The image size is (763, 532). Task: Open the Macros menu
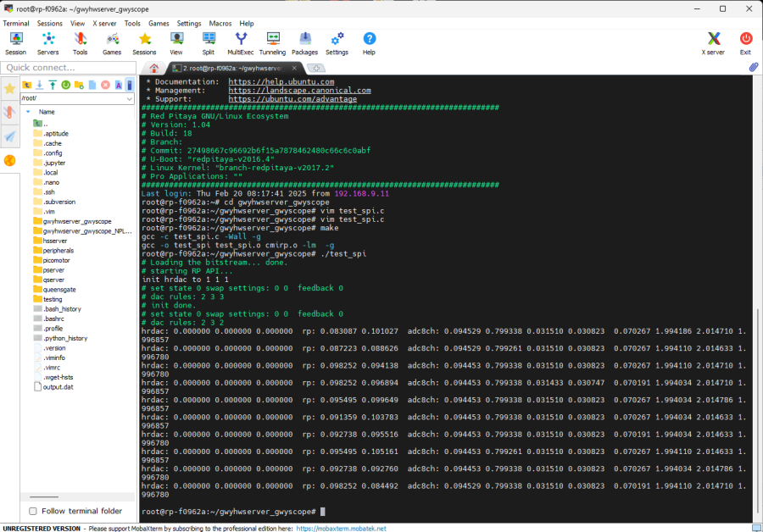[x=220, y=24]
